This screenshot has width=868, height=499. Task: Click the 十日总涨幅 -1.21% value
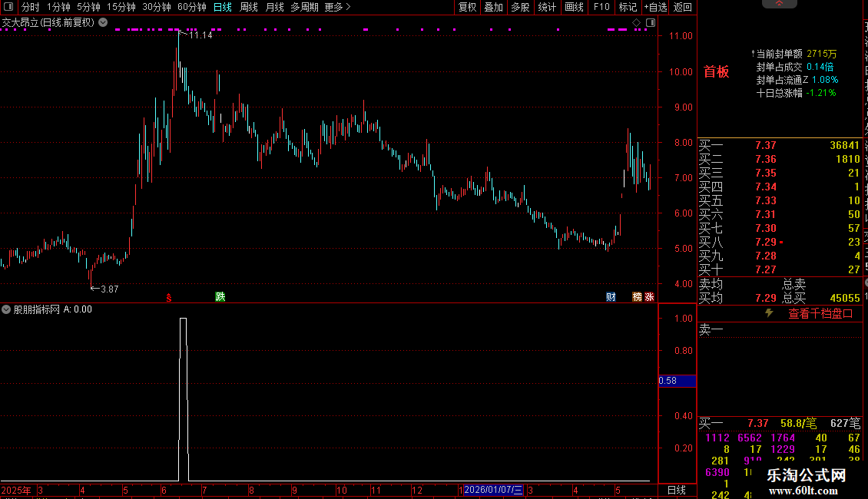coord(821,93)
